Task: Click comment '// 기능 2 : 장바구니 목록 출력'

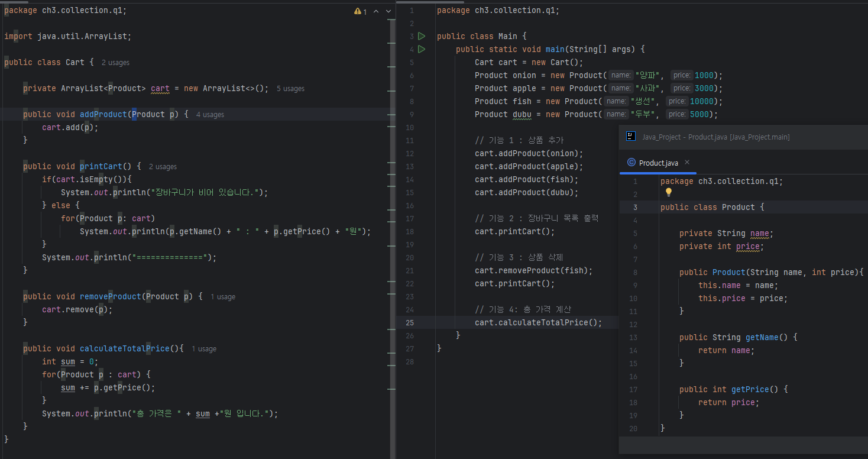Action: coord(537,218)
